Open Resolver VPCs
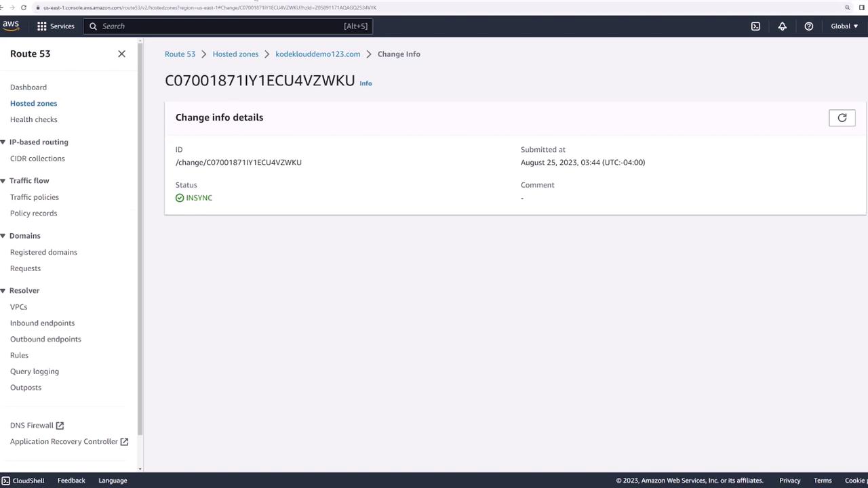 [18, 307]
